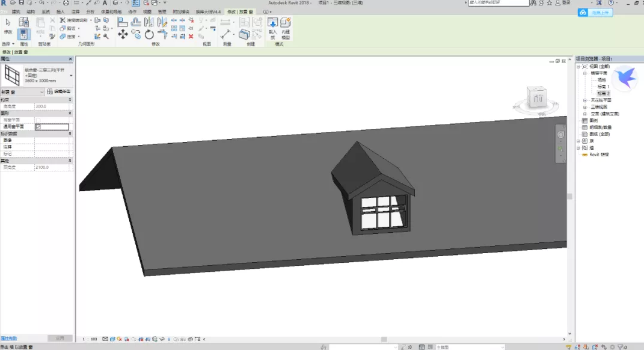The image size is (644, 350).
Task: Click the red Delete icon in Modify panel
Action: pyautogui.click(x=191, y=36)
